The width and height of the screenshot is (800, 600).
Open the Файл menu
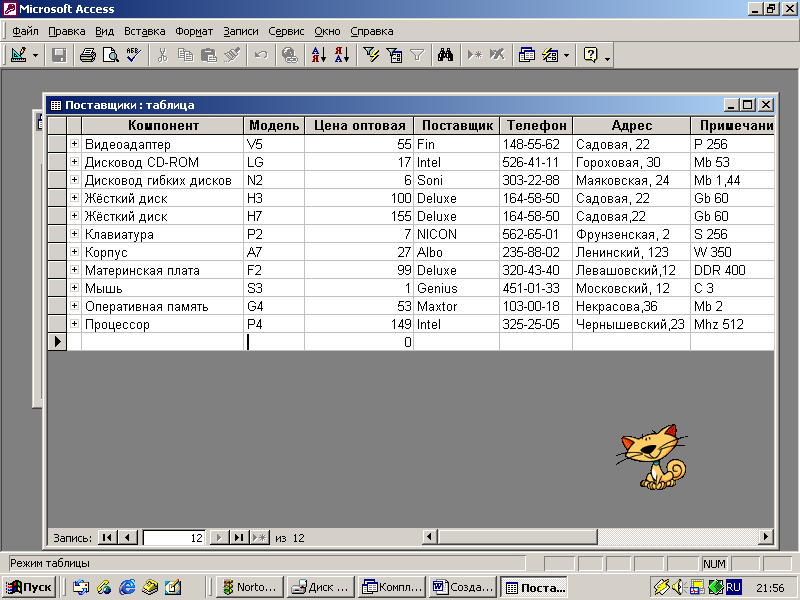[25, 31]
